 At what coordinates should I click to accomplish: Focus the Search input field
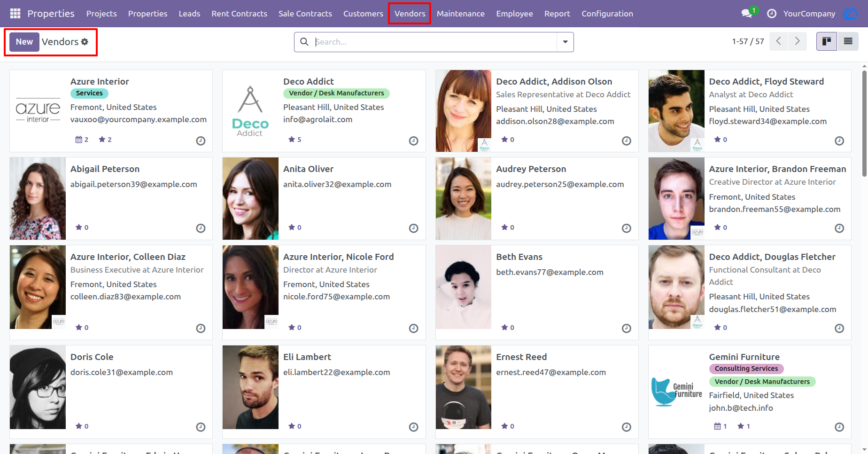coord(435,42)
